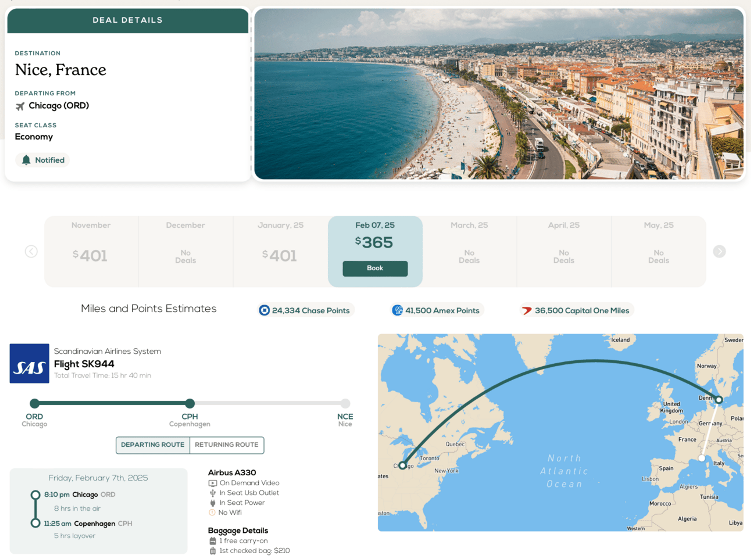Click the 1st checked bag: $210 text
Viewport: 751px width, 560px height.
[254, 550]
